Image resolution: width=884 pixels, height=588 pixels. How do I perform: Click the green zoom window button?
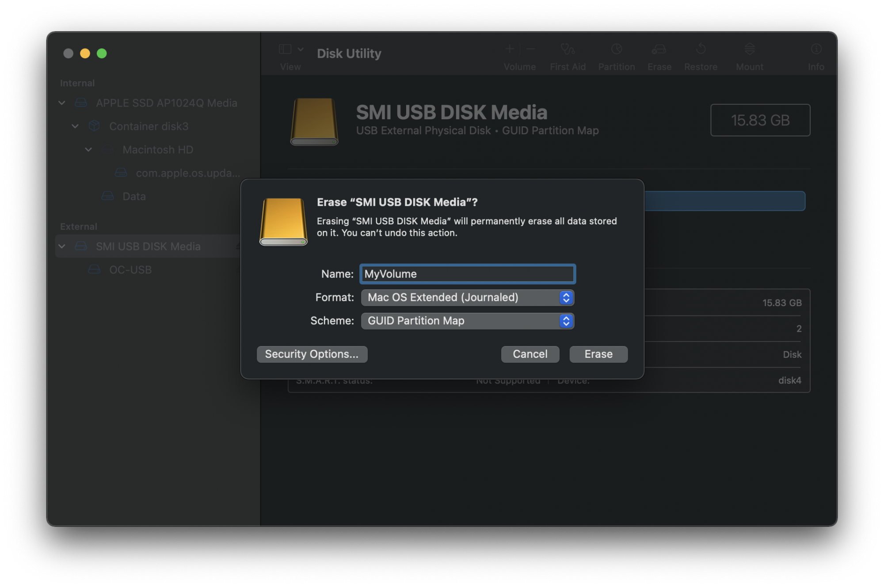pos(102,53)
